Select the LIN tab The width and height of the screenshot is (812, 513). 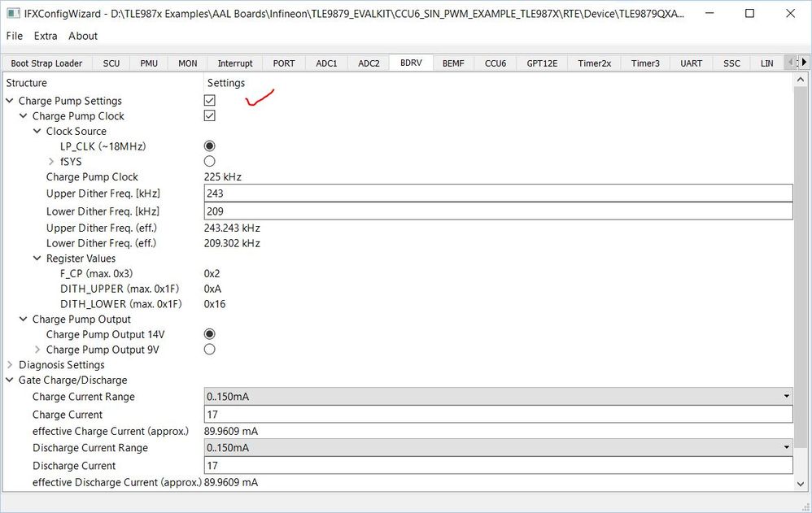766,62
